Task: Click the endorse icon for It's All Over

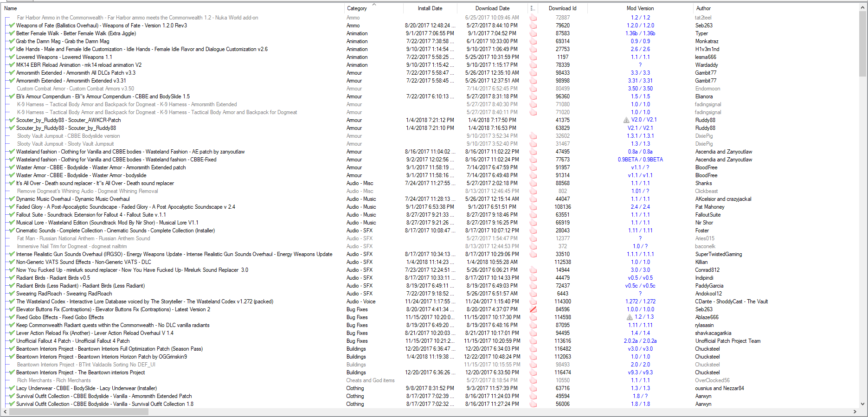Action: pyautogui.click(x=533, y=183)
